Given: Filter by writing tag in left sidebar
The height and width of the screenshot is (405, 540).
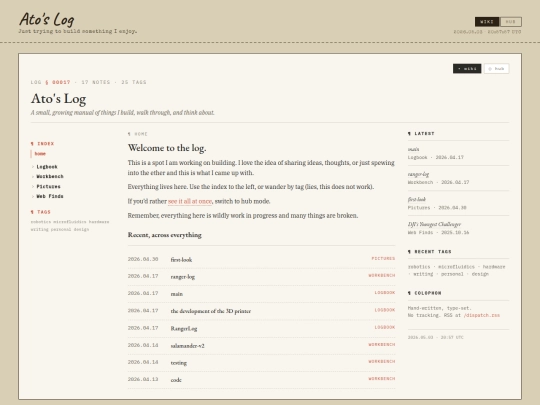Looking at the screenshot, I should [x=39, y=229].
